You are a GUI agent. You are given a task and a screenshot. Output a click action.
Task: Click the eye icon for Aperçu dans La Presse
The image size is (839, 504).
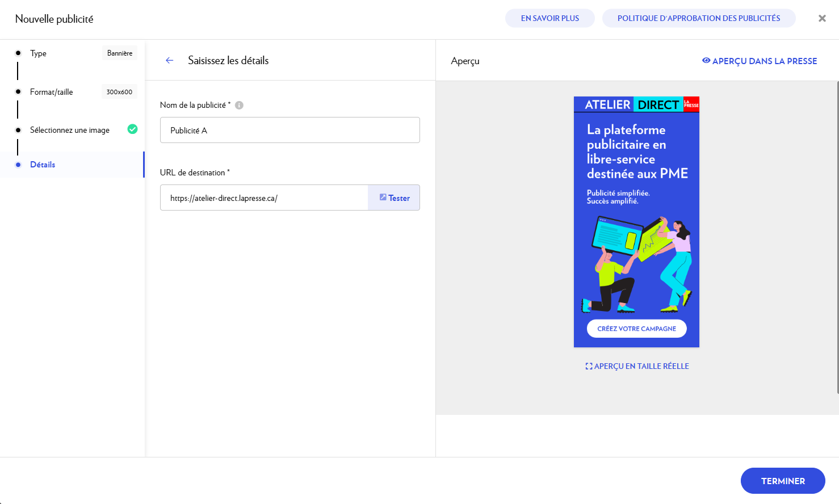pos(706,61)
